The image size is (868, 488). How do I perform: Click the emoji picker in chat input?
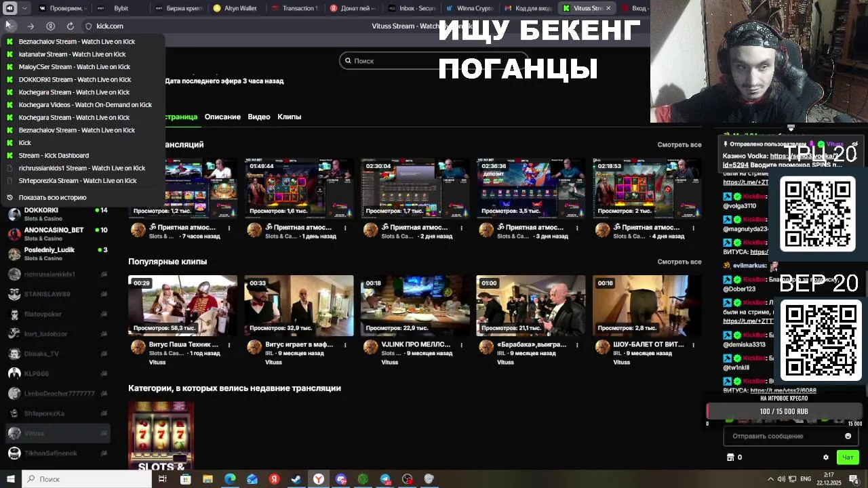coord(848,436)
